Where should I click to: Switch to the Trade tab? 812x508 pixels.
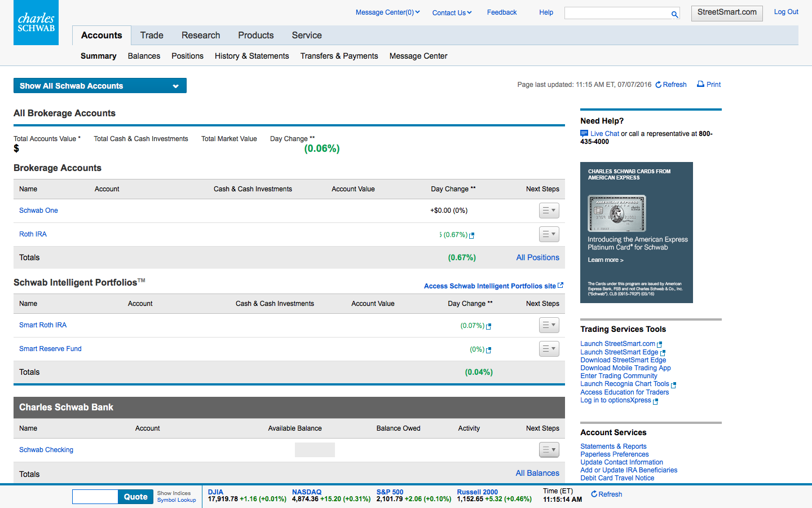151,35
